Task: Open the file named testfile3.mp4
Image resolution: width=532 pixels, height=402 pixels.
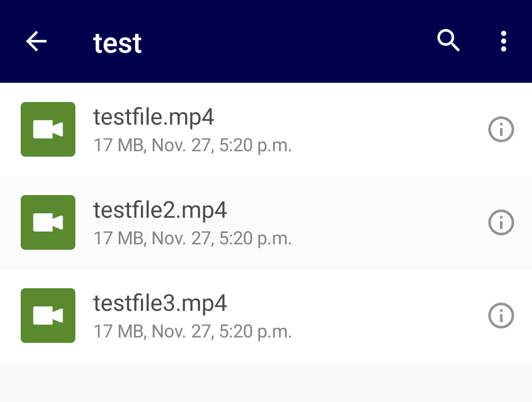Action: 160,303
